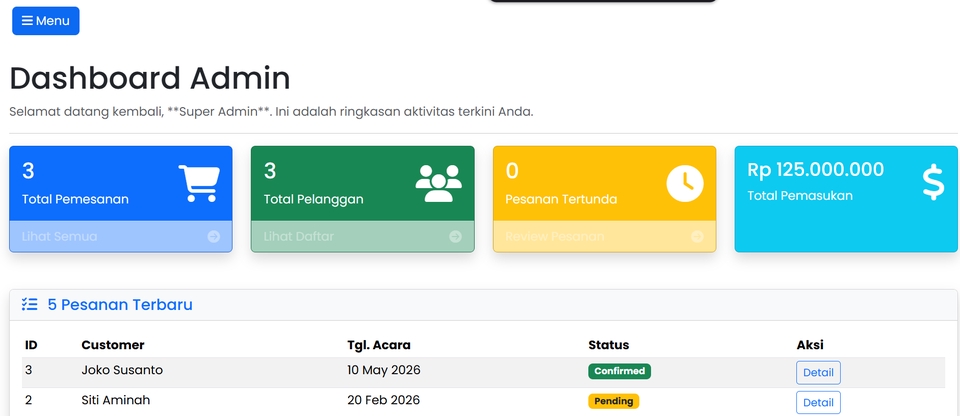Screen dimensions: 960x416
Task: Select the Total Pemesanan card
Action: [x=121, y=199]
